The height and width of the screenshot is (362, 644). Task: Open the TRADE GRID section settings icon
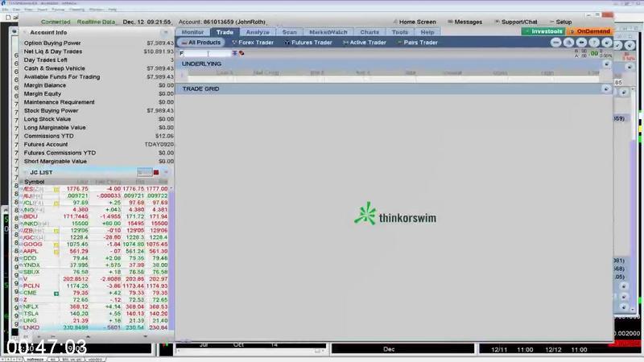pos(606,88)
